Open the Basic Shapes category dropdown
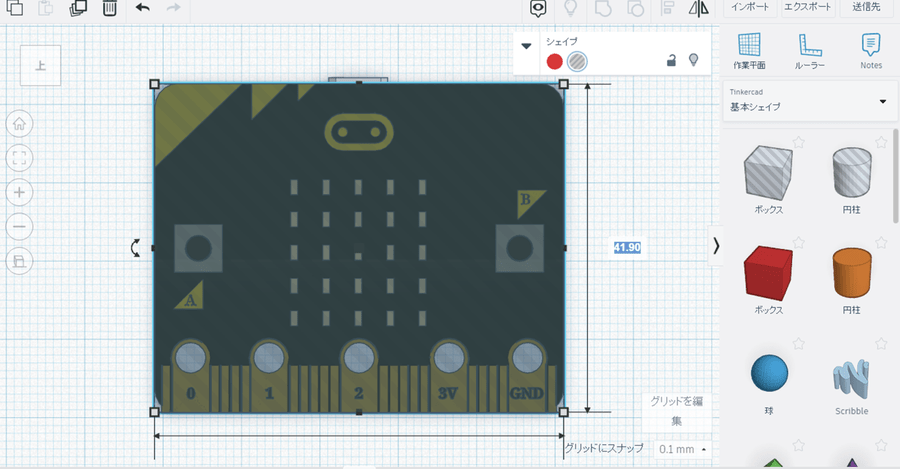The width and height of the screenshot is (900, 469). [882, 101]
